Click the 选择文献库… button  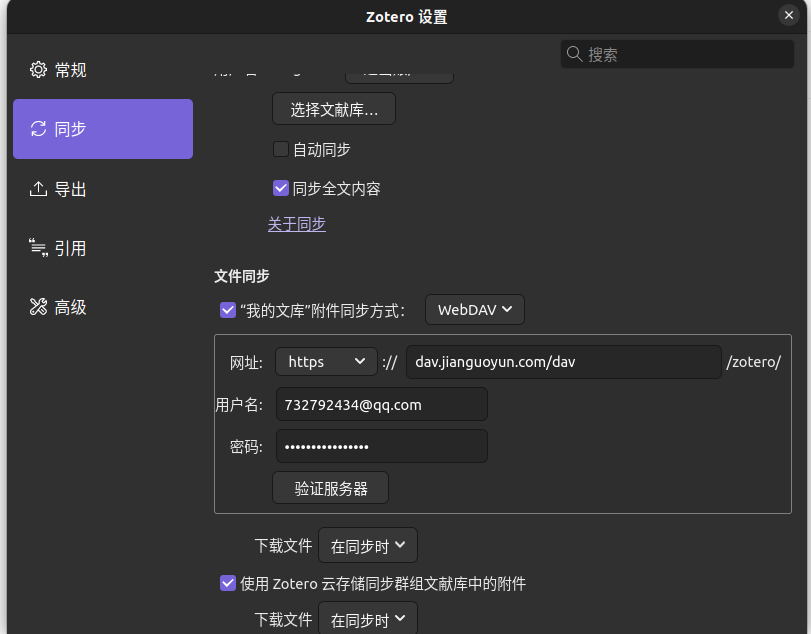pyautogui.click(x=334, y=109)
